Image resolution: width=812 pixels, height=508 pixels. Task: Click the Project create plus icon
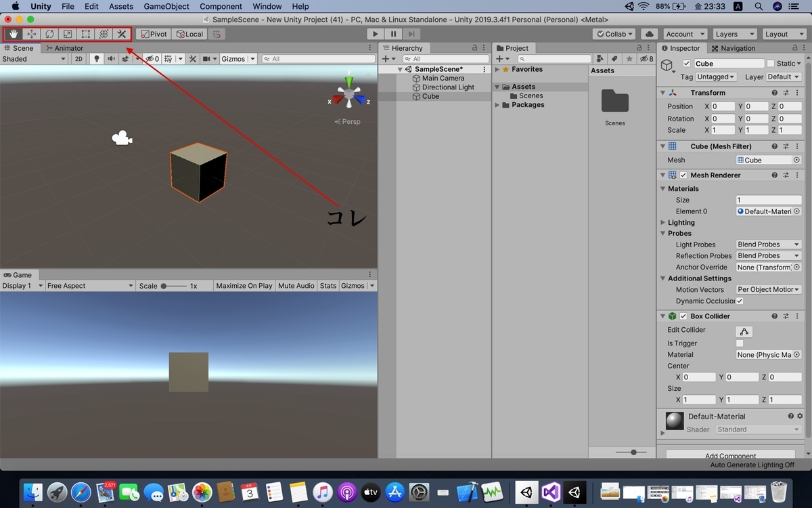click(x=499, y=59)
